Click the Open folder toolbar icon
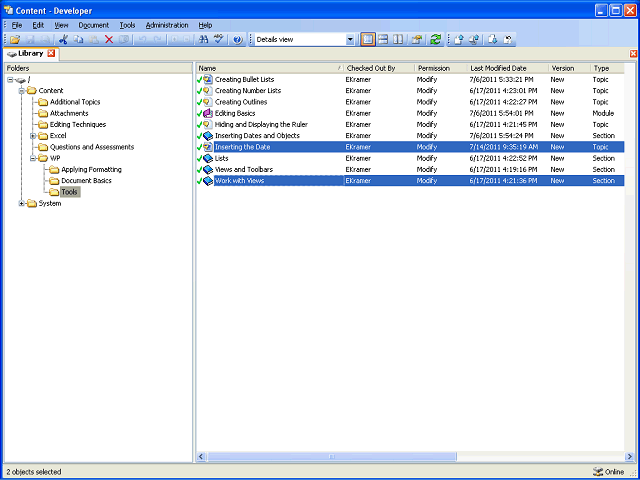The image size is (640, 480). pyautogui.click(x=15, y=40)
